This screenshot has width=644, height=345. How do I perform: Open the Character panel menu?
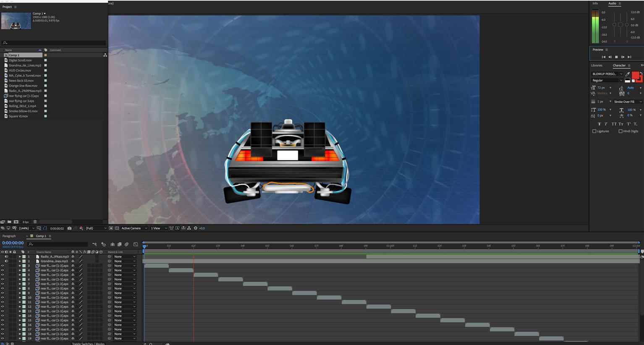click(x=629, y=65)
